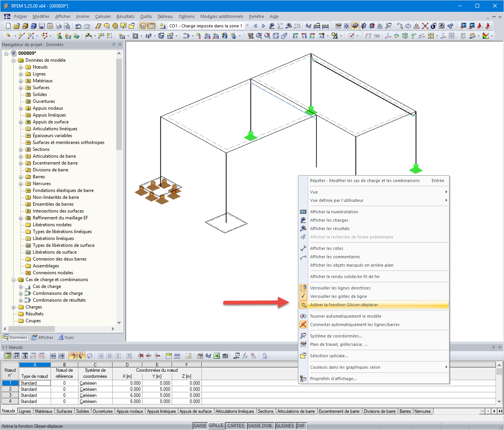Toggle the table display button
The width and height of the screenshot is (504, 430).
coord(152,26)
